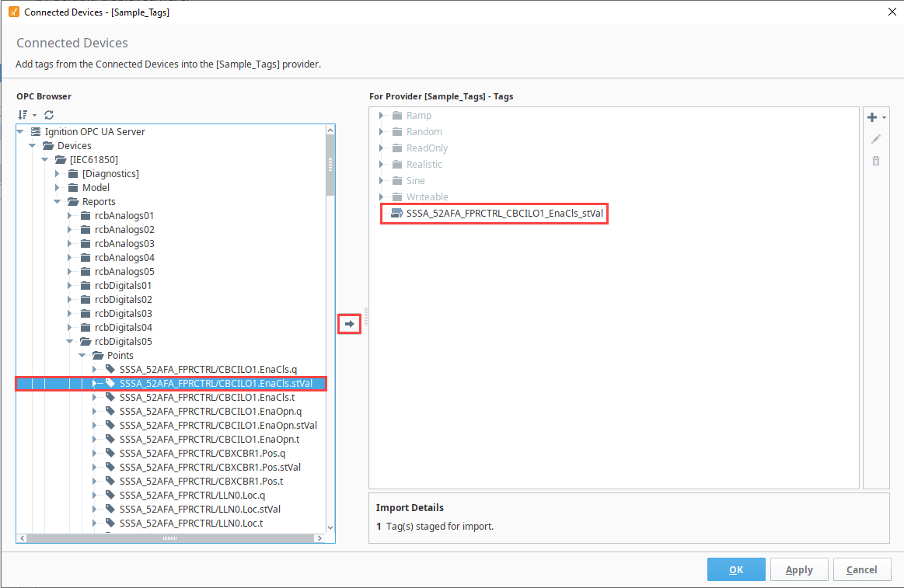The height and width of the screenshot is (588, 904).
Task: Click tag icon of LLN0.Loc.q
Action: point(110,496)
